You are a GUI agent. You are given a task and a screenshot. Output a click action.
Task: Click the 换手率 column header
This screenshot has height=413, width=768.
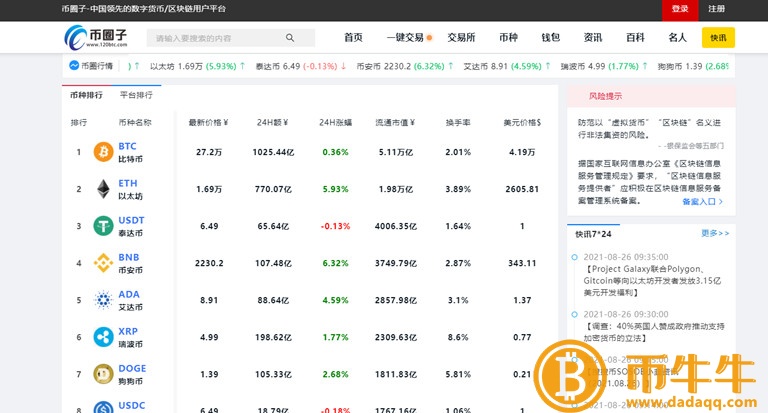(x=458, y=122)
